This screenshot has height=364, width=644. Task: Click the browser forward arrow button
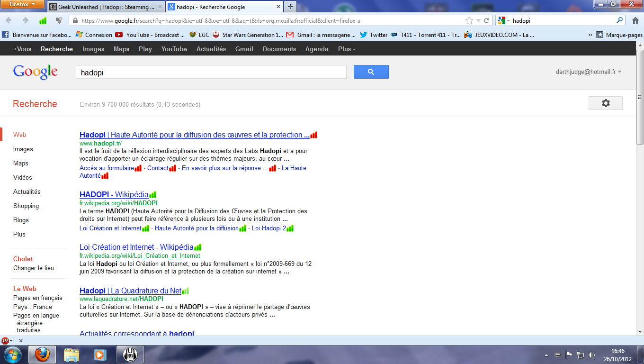(26, 20)
